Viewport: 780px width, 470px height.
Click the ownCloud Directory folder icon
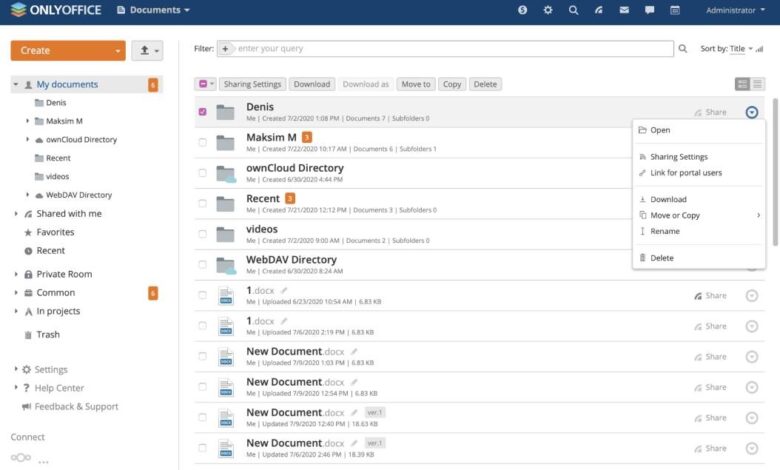[x=226, y=174]
